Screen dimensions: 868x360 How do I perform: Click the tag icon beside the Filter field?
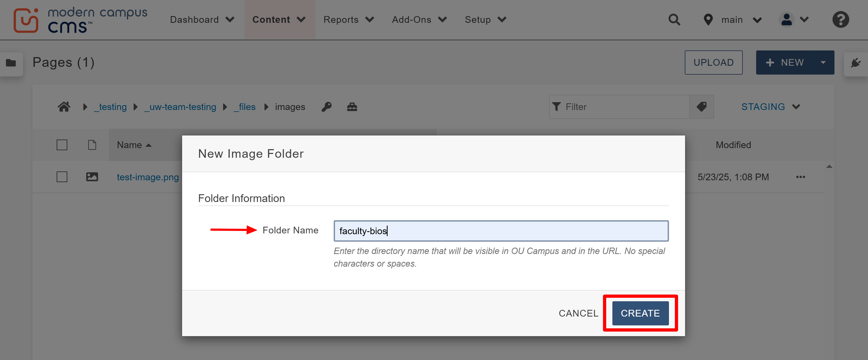(x=702, y=107)
